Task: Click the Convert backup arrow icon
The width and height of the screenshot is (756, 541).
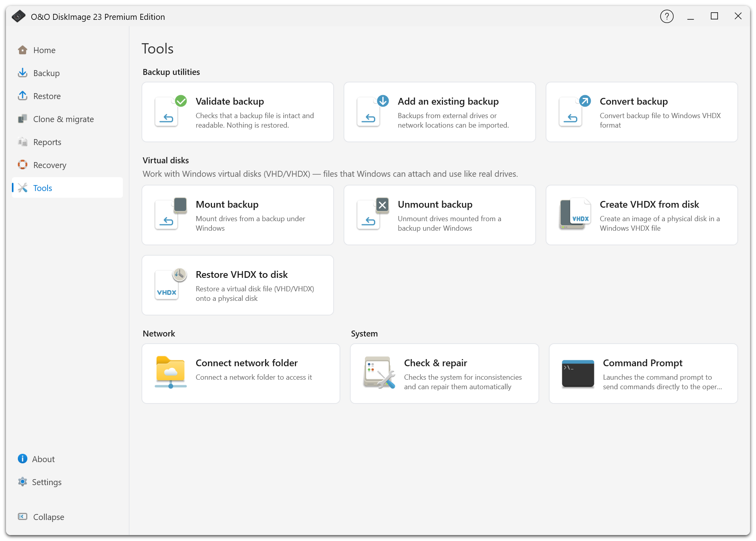Action: 575,111
